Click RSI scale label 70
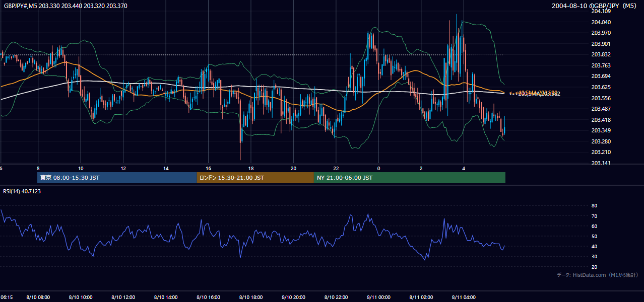This screenshot has width=644, height=302. [594, 216]
